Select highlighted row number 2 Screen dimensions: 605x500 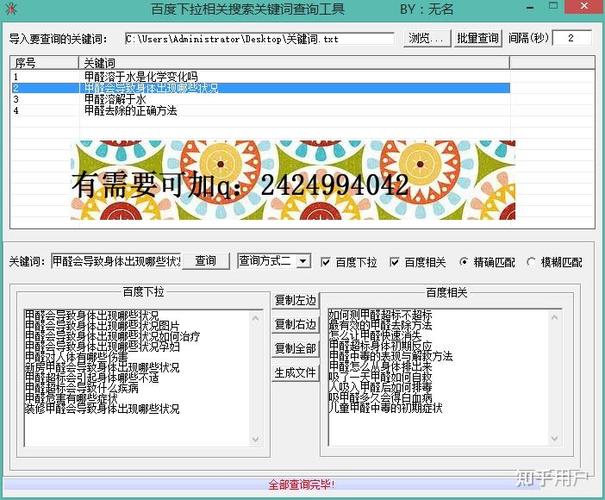(261, 88)
